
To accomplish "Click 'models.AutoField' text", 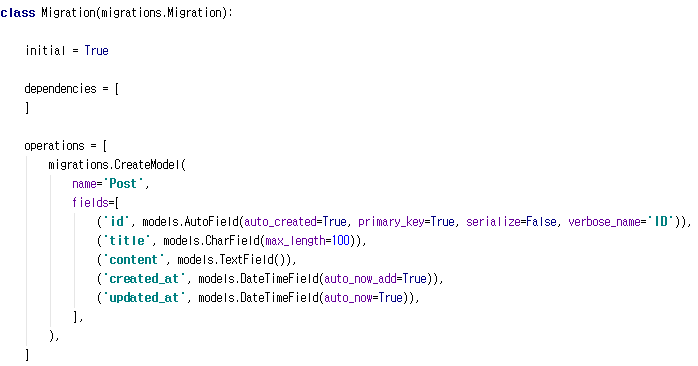I will tap(191, 222).
